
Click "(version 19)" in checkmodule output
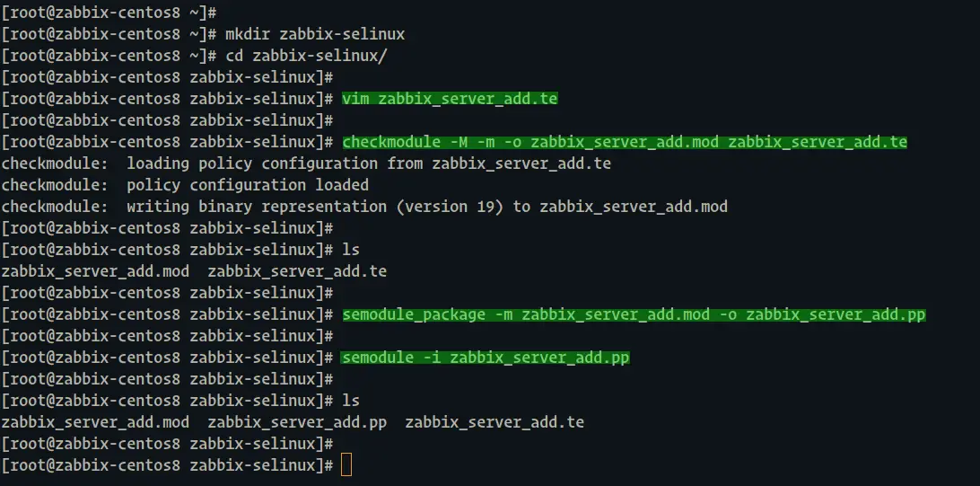click(450, 207)
